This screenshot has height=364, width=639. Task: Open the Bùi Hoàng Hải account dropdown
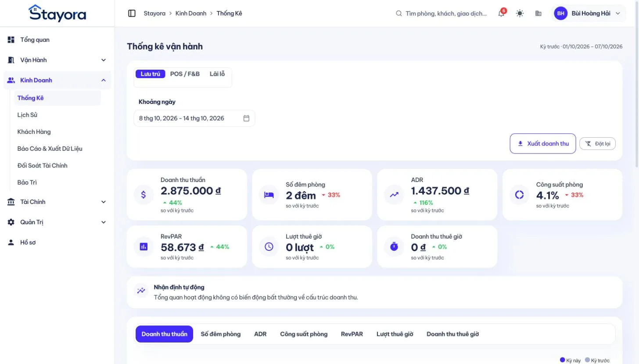point(589,13)
